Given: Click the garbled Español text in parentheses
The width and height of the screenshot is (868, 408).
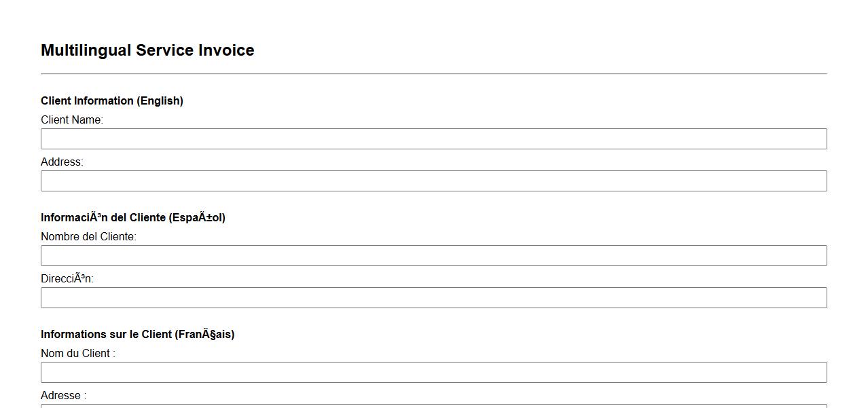Looking at the screenshot, I should tap(197, 218).
